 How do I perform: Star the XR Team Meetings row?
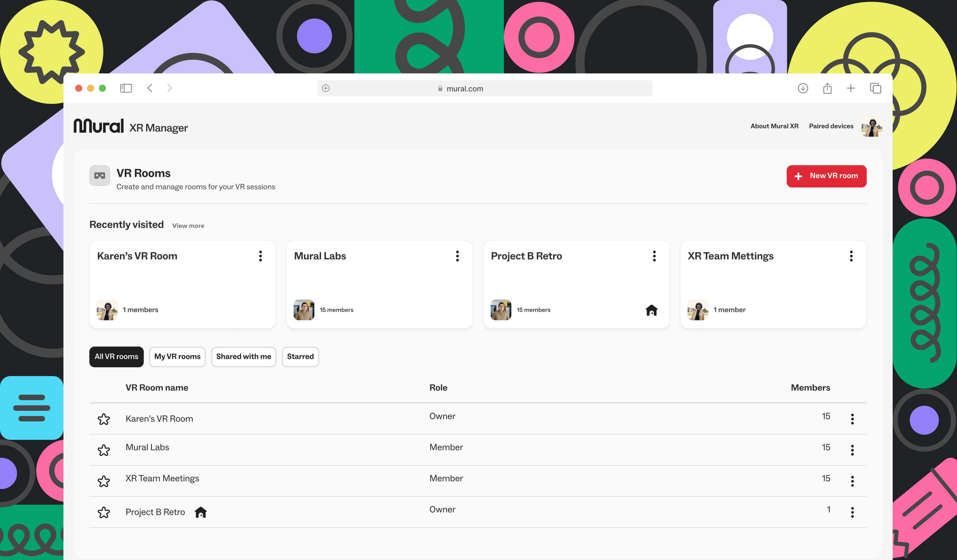(x=104, y=481)
